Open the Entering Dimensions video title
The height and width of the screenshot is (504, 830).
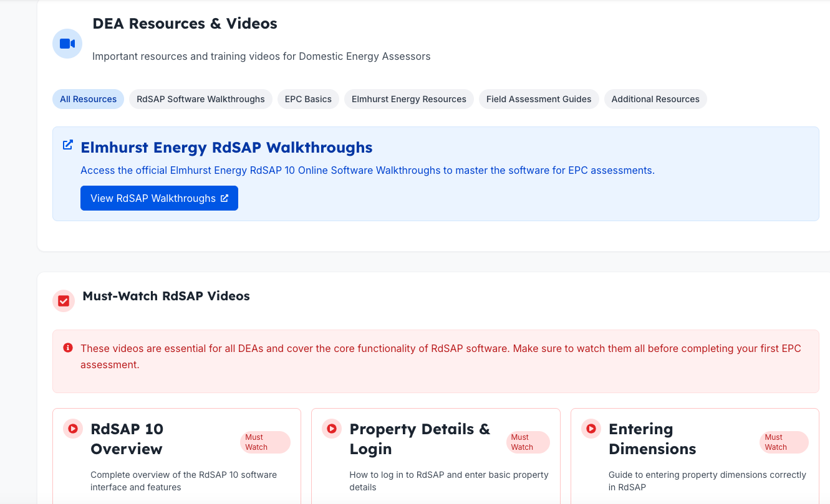652,439
